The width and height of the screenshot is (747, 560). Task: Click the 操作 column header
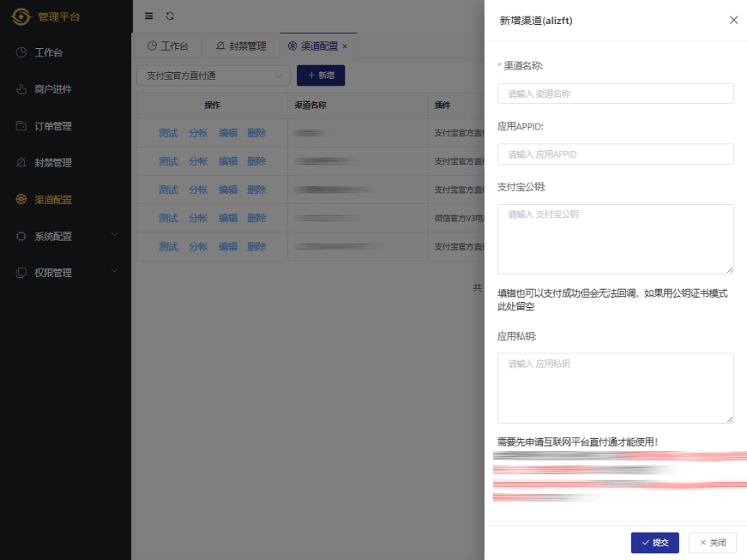(212, 105)
